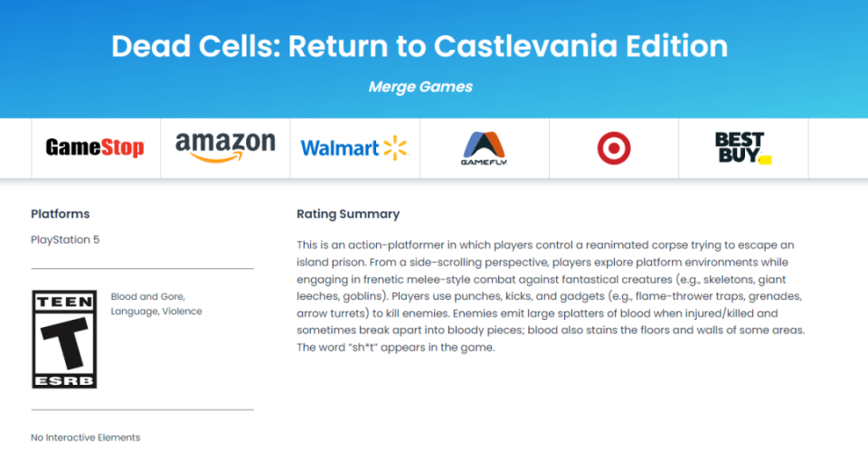Screen dimensions: 868x458
Task: Click the ESRB Teen rating icon
Action: (x=64, y=339)
